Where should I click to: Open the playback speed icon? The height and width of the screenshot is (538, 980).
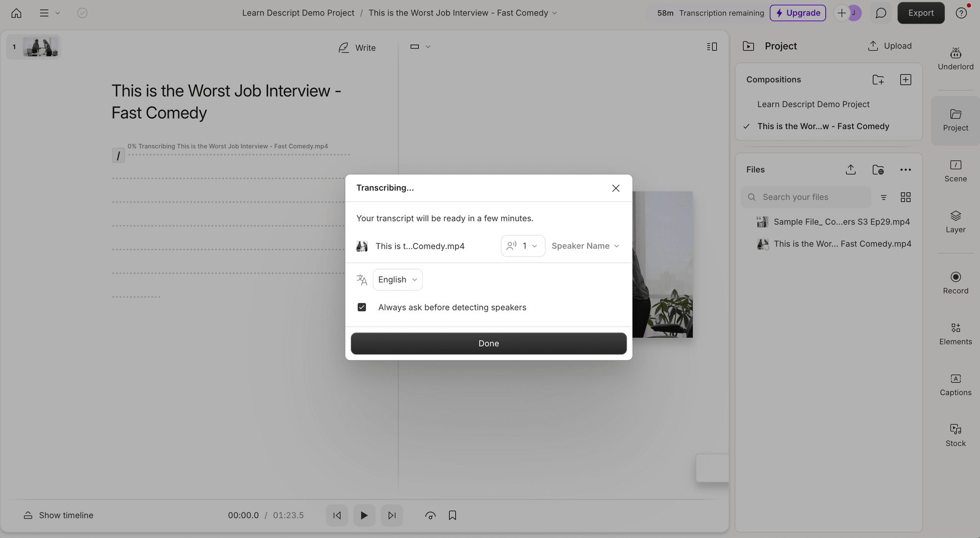tap(430, 515)
